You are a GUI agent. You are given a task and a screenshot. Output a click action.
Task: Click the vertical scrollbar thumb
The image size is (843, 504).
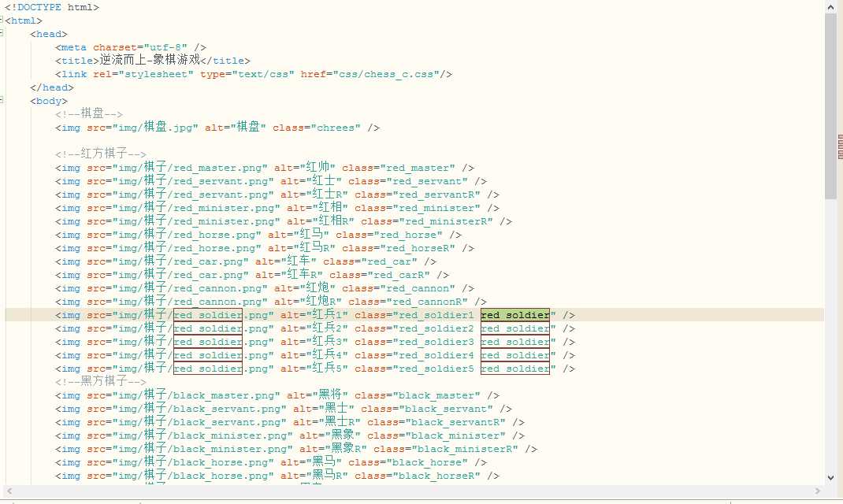(x=831, y=102)
